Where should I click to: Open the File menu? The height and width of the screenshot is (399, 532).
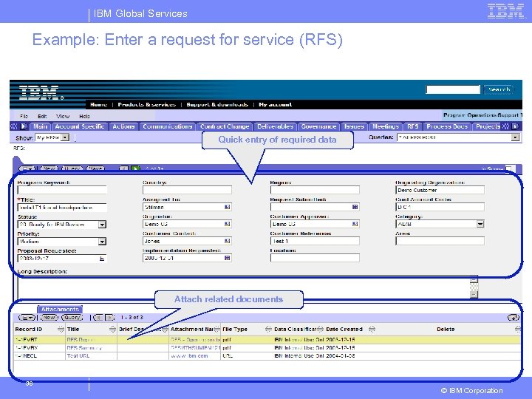click(24, 116)
